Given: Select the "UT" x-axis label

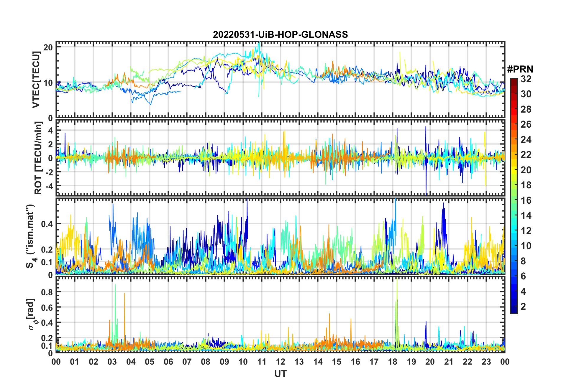Looking at the screenshot, I should [280, 374].
